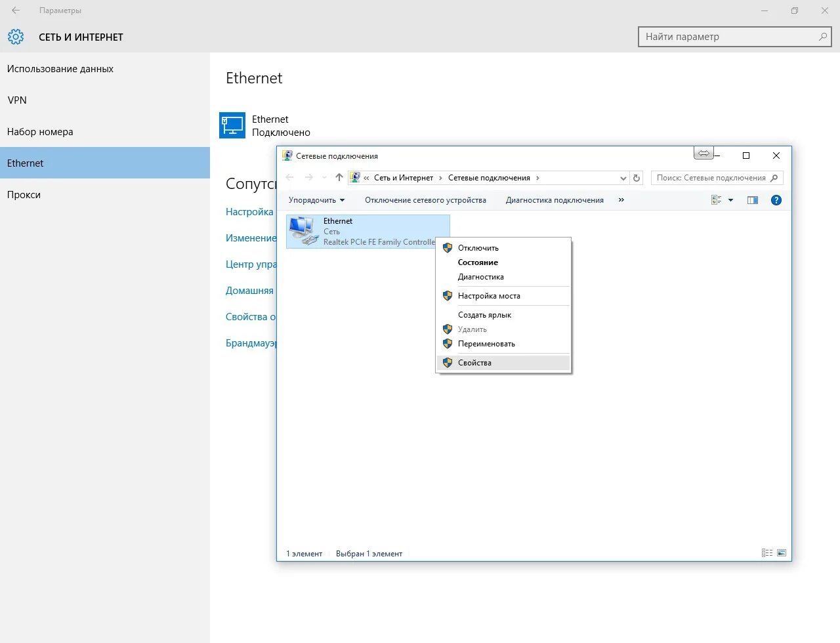Image resolution: width=840 pixels, height=643 pixels.
Task: Click the change view icon
Action: (716, 200)
